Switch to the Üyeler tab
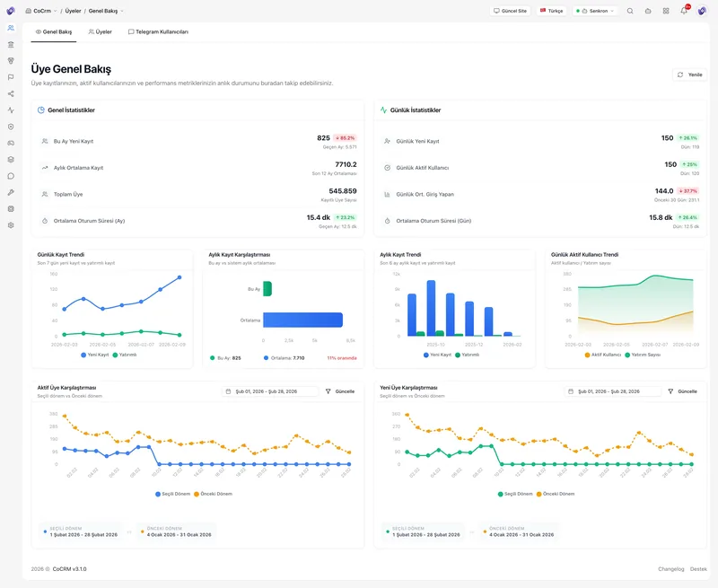The image size is (718, 588). pyautogui.click(x=100, y=32)
